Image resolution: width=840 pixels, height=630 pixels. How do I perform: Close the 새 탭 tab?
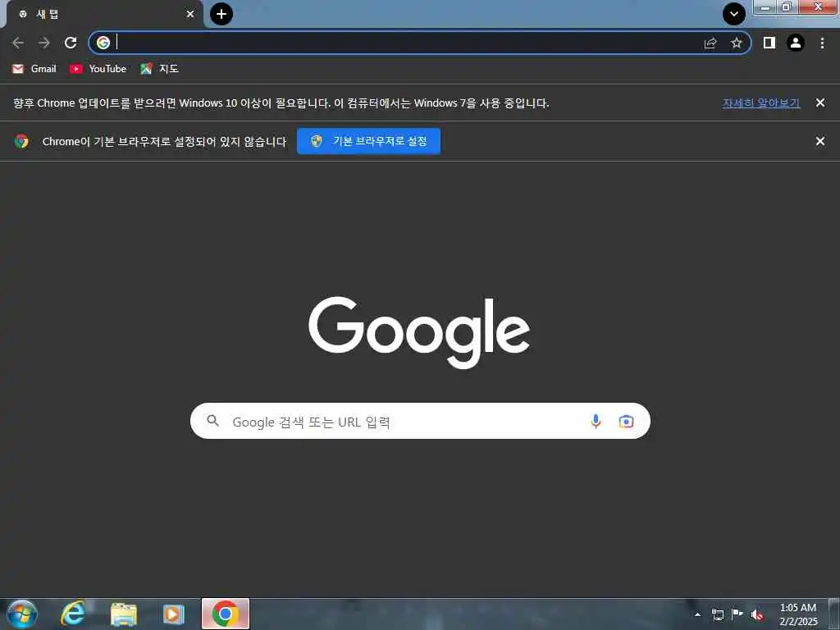(x=190, y=14)
